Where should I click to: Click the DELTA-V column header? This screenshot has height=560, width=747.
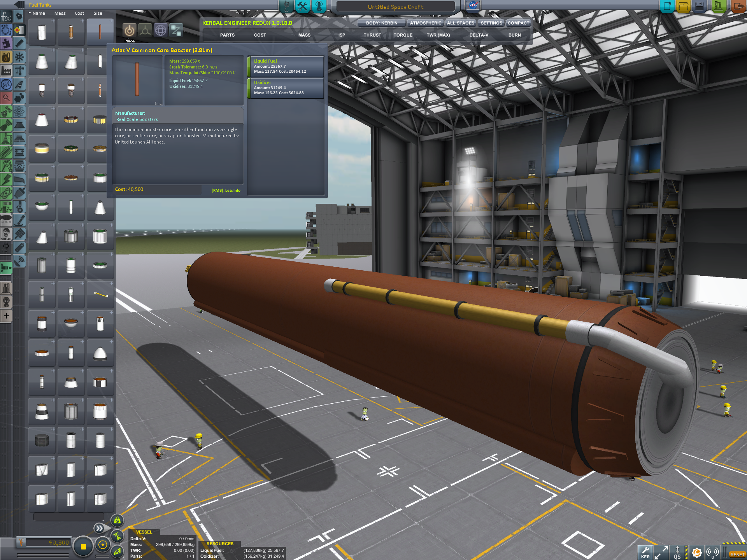479,35
